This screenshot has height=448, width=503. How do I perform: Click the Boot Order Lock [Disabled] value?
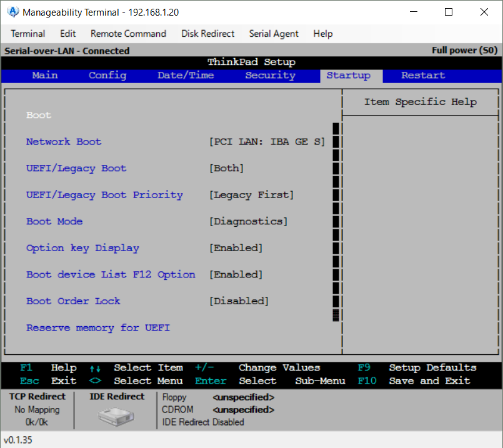click(x=239, y=301)
